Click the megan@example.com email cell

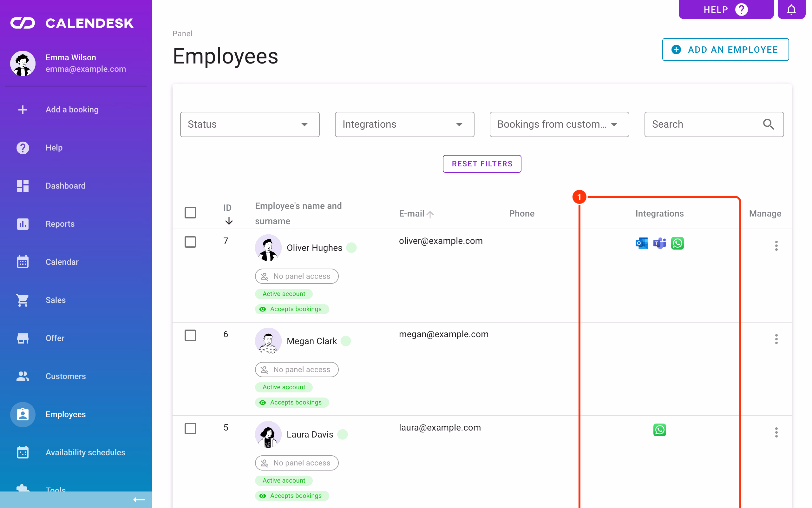pos(443,334)
